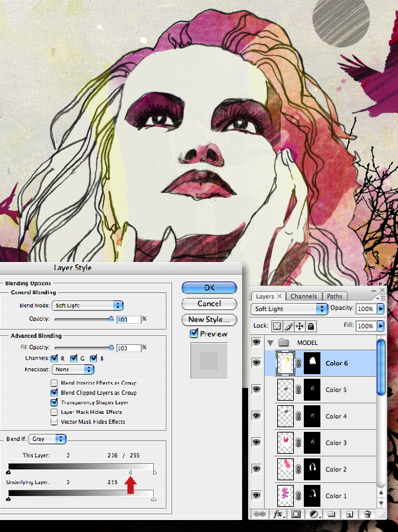
Task: Click the New Style button
Action: tap(209, 319)
